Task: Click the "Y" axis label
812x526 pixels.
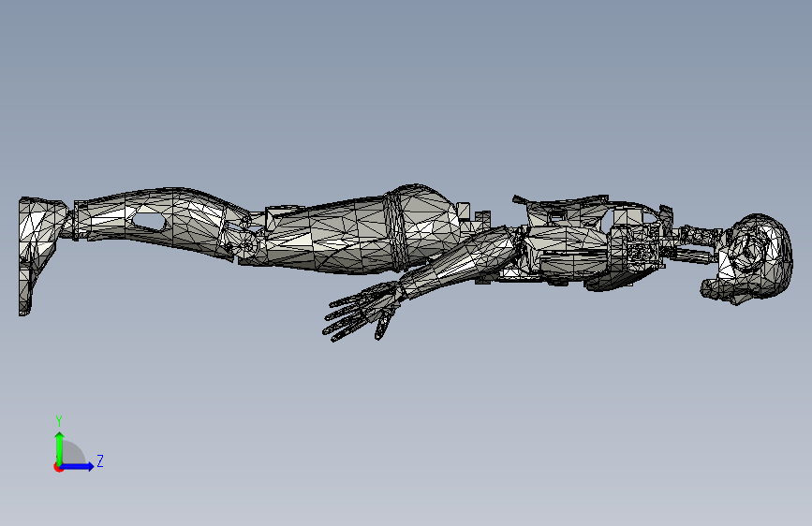Action: click(x=59, y=420)
